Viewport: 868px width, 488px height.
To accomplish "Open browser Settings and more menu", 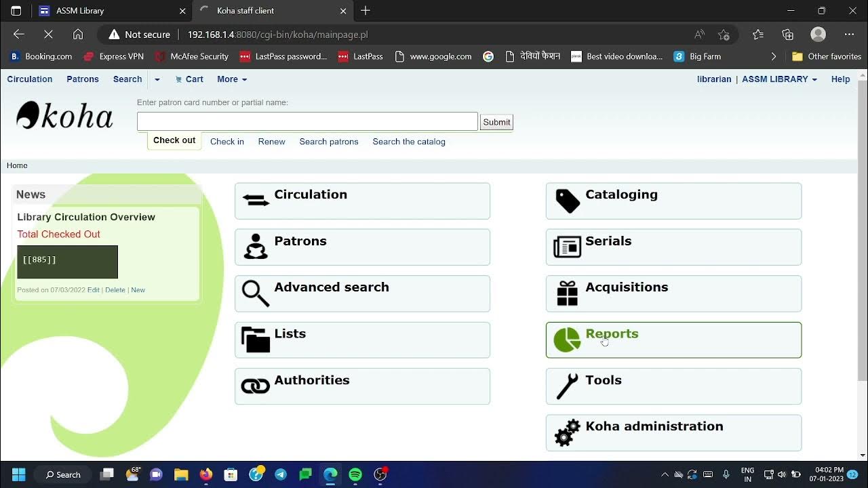I will [x=849, y=35].
